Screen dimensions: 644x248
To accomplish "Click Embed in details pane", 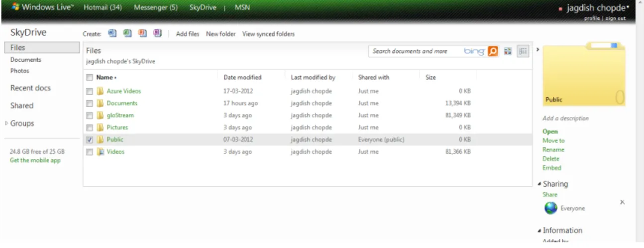I will tap(551, 168).
